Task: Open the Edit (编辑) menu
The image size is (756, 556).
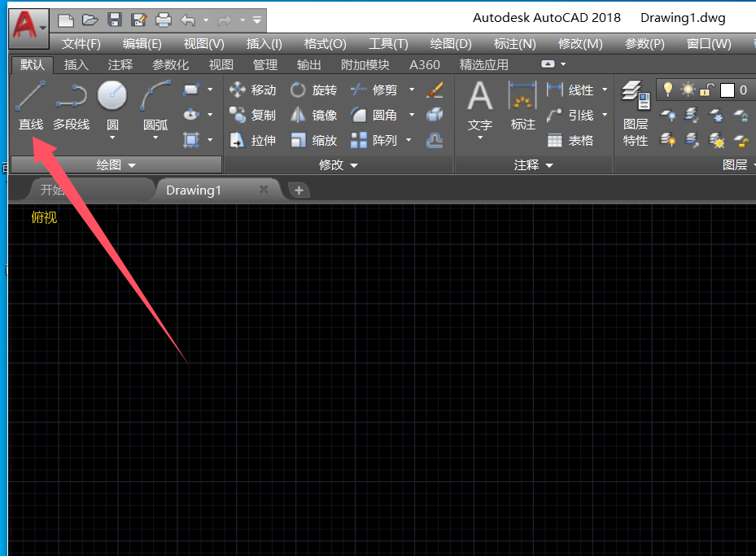Action: [x=142, y=44]
